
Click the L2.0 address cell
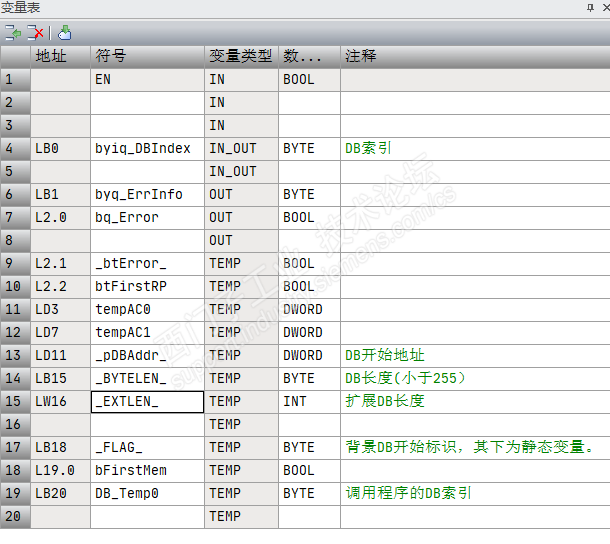60,218
